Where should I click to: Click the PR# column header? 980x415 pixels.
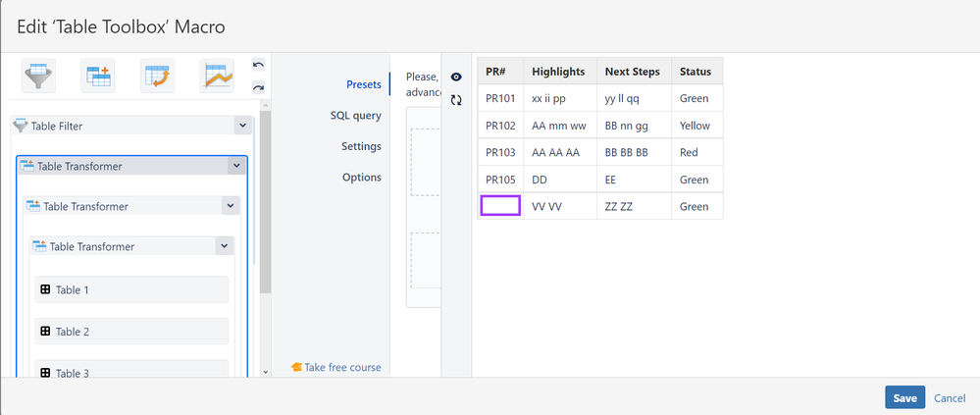pos(500,72)
